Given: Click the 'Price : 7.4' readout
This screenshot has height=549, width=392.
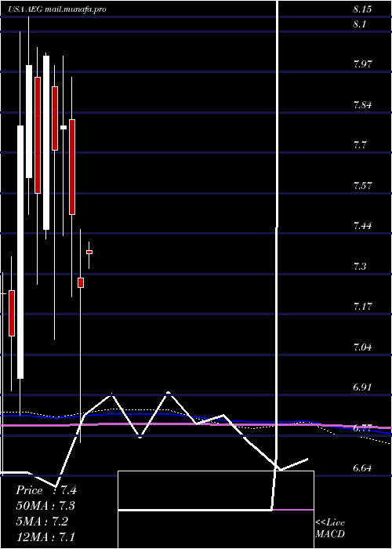Looking at the screenshot, I should click(45, 490).
